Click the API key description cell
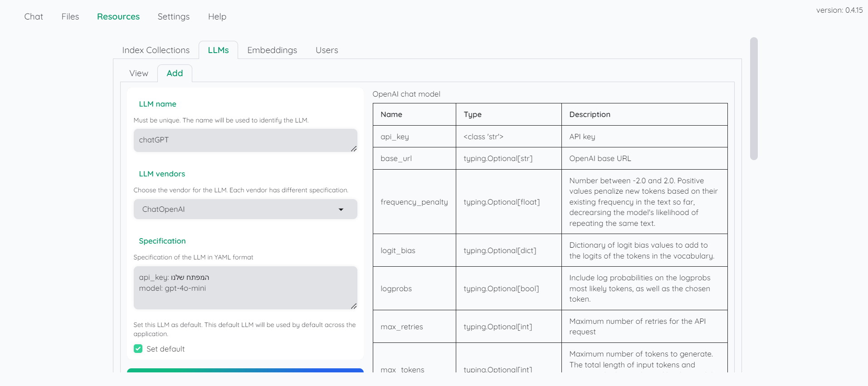Screen dimensions: 868x386 [x=644, y=137]
